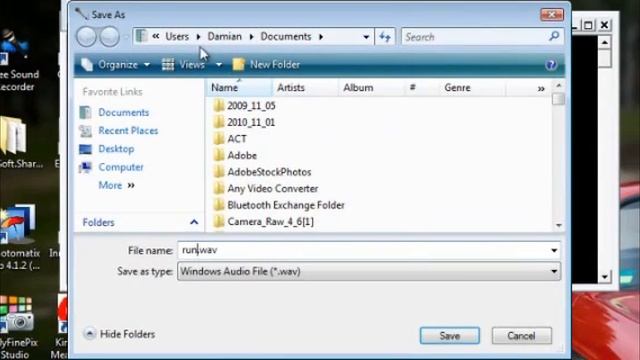Click the Forward navigation arrow button
Image resolution: width=640 pixels, height=360 pixels.
[109, 37]
